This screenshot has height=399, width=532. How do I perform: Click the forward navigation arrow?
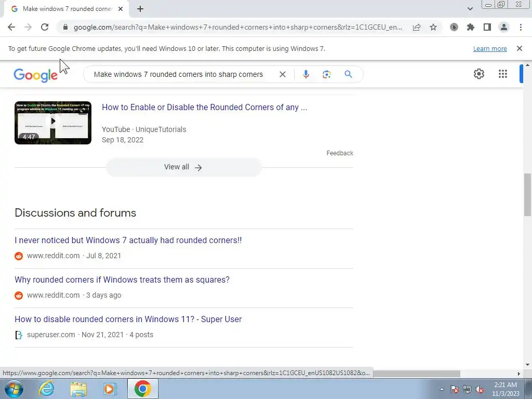pyautogui.click(x=28, y=27)
